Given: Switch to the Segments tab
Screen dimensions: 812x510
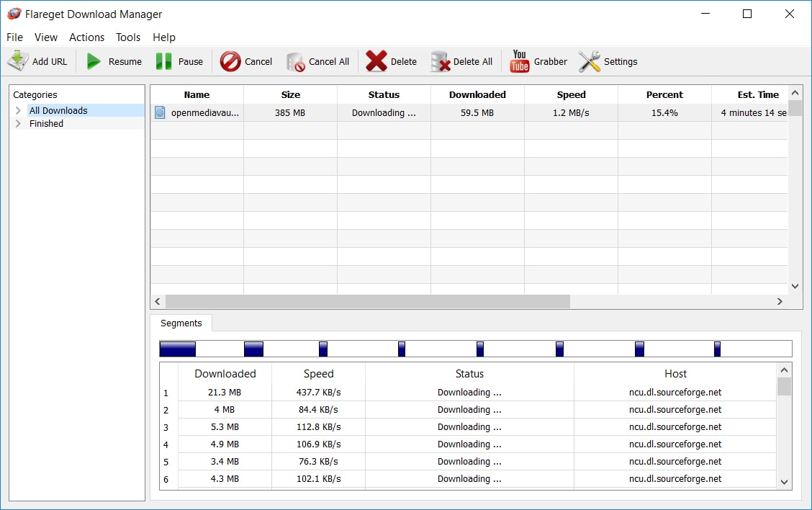Looking at the screenshot, I should 181,323.
